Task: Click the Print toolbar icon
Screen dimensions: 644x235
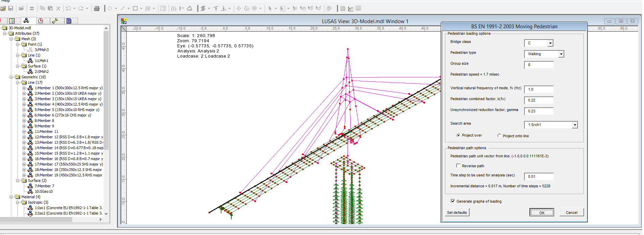Action: [x=97, y=9]
